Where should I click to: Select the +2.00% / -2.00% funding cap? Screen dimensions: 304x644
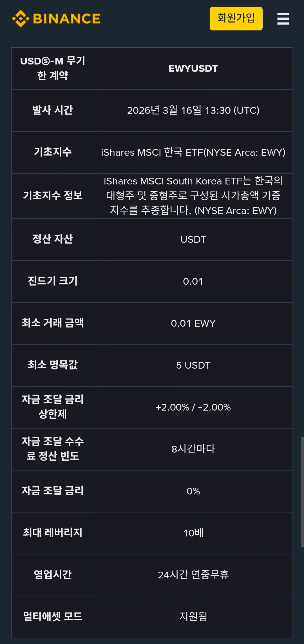[194, 407]
